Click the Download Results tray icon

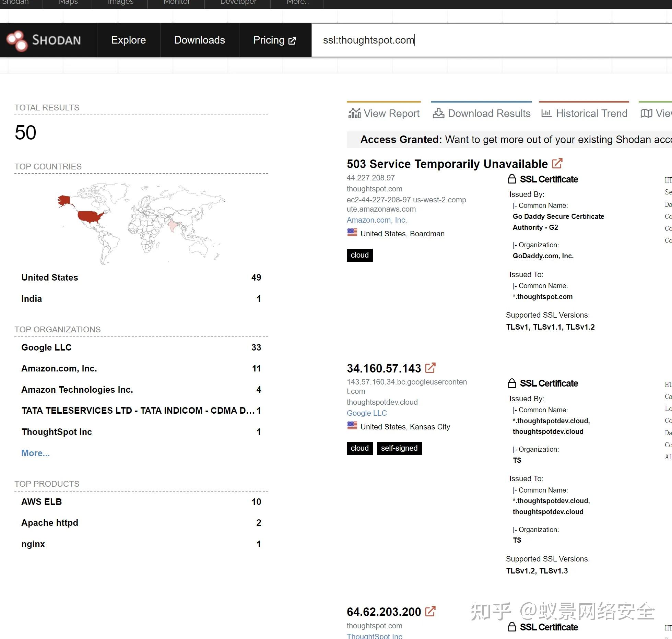(x=438, y=113)
